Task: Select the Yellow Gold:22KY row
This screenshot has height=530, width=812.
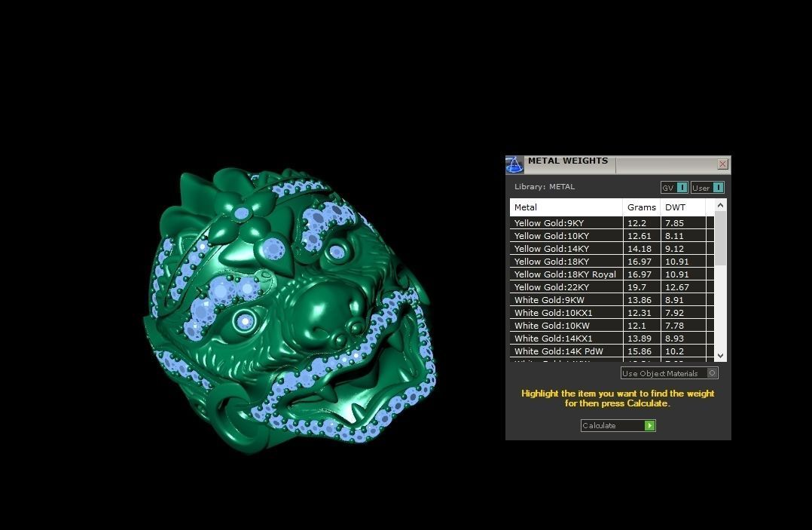Action: pyautogui.click(x=612, y=287)
